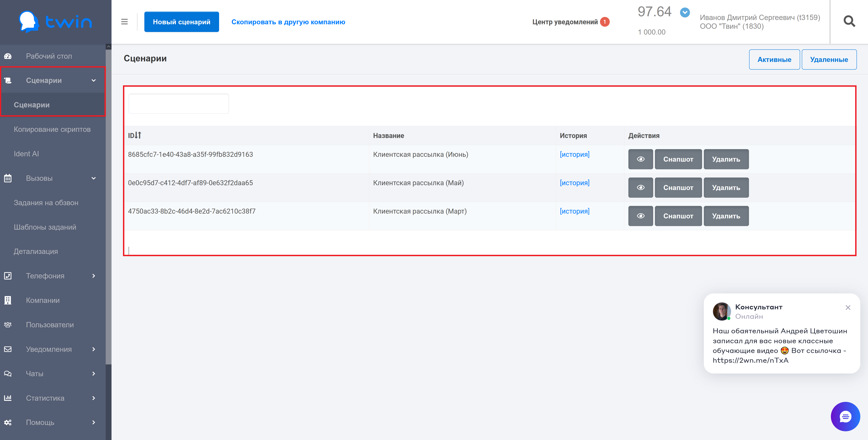Click the notification center red badge
Viewport: 868px width, 440px height.
[x=604, y=22]
